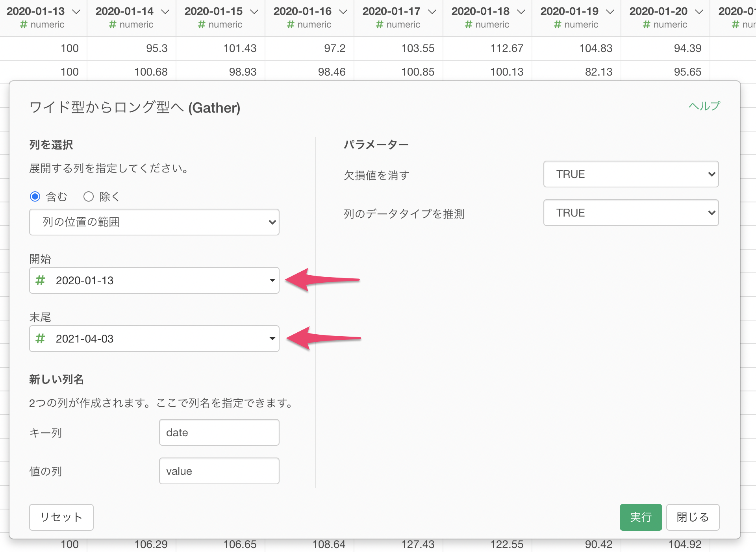Click the 値の列 input field containing value
The height and width of the screenshot is (552, 756).
pos(219,471)
